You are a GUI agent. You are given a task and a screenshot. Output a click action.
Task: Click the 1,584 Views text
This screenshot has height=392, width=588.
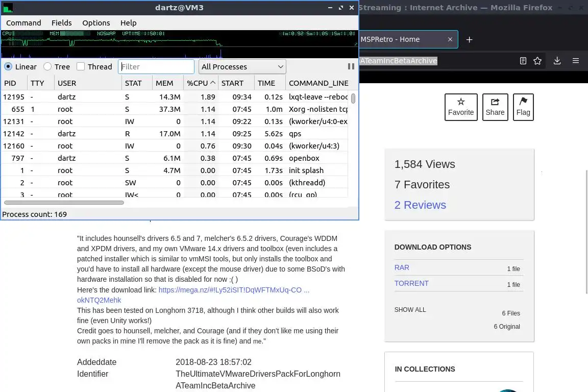point(425,164)
